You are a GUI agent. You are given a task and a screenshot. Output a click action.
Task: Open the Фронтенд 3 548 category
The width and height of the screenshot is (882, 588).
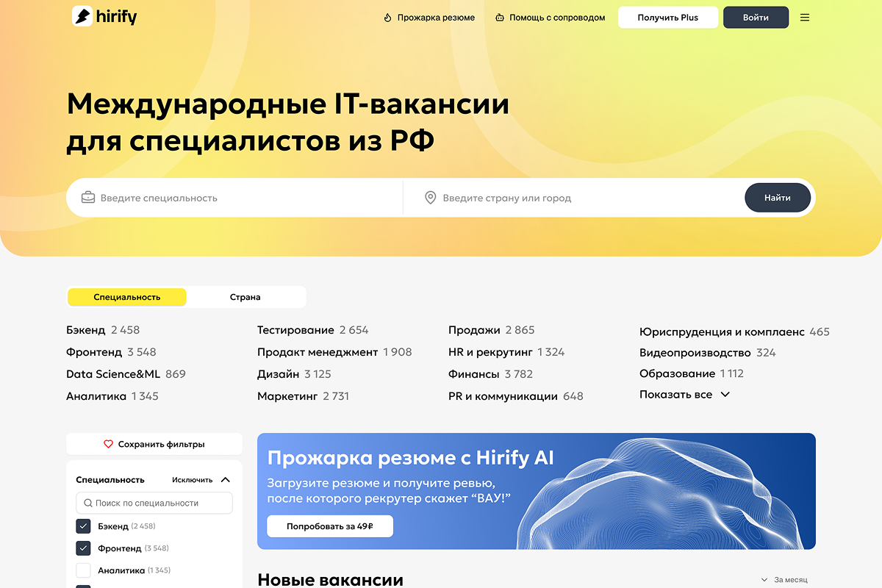tap(111, 352)
